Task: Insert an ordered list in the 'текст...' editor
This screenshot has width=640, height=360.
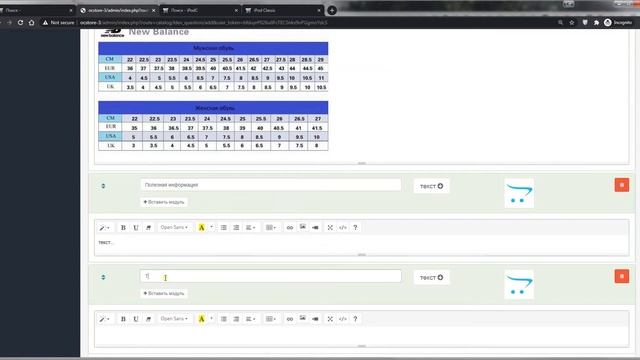Action: coord(236,227)
